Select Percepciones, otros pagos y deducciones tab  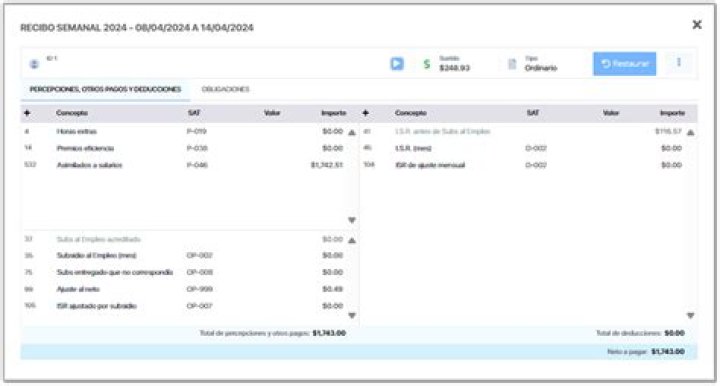point(105,89)
